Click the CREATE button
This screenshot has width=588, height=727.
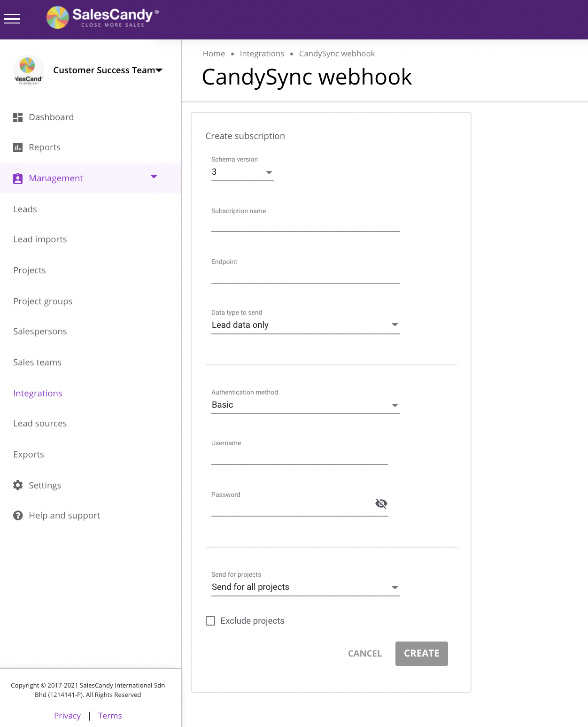coord(421,653)
